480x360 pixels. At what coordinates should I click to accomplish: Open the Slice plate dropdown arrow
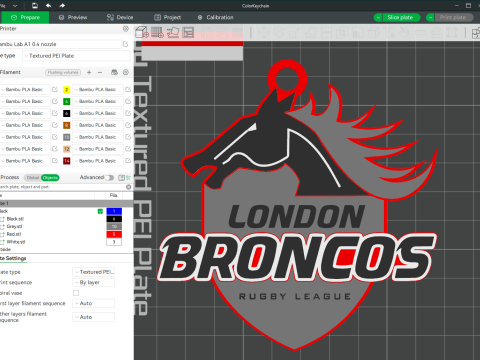pyautogui.click(x=378, y=17)
